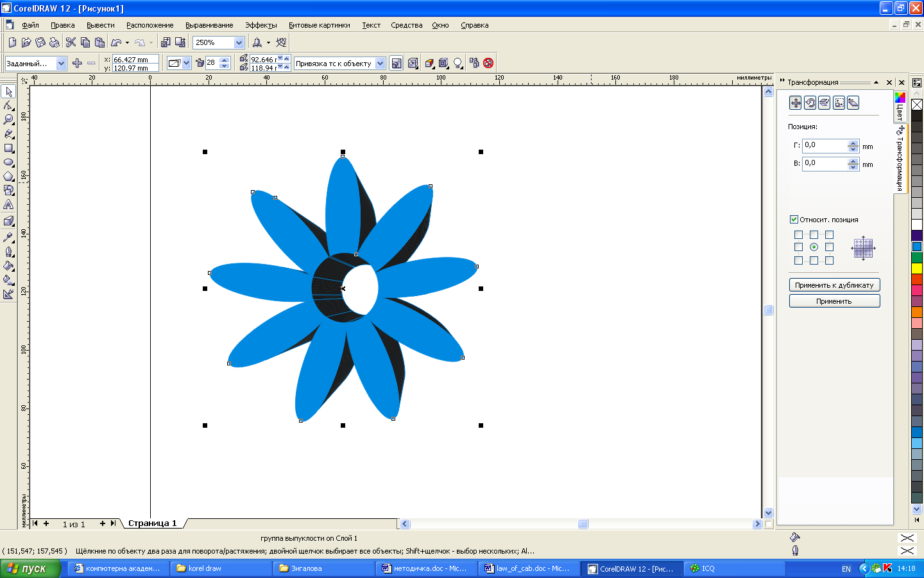Open the Файл menu

pos(30,25)
